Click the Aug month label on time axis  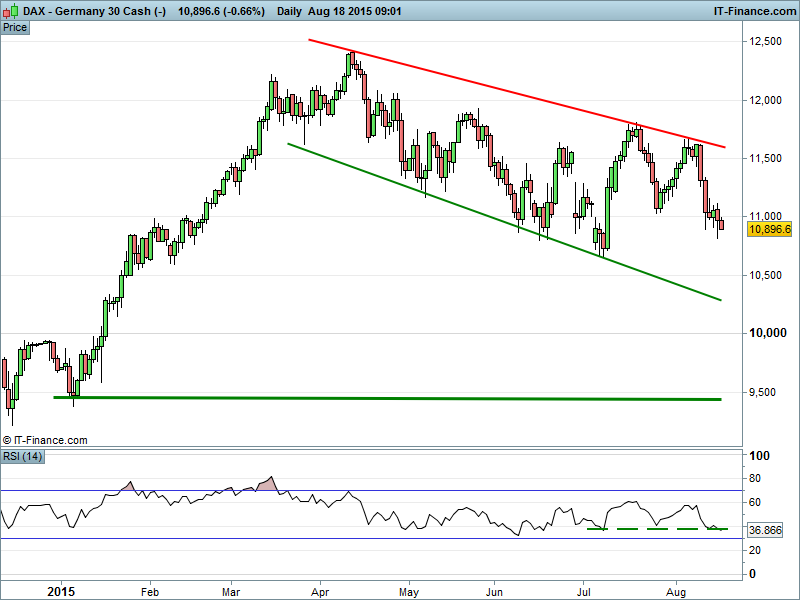675,592
